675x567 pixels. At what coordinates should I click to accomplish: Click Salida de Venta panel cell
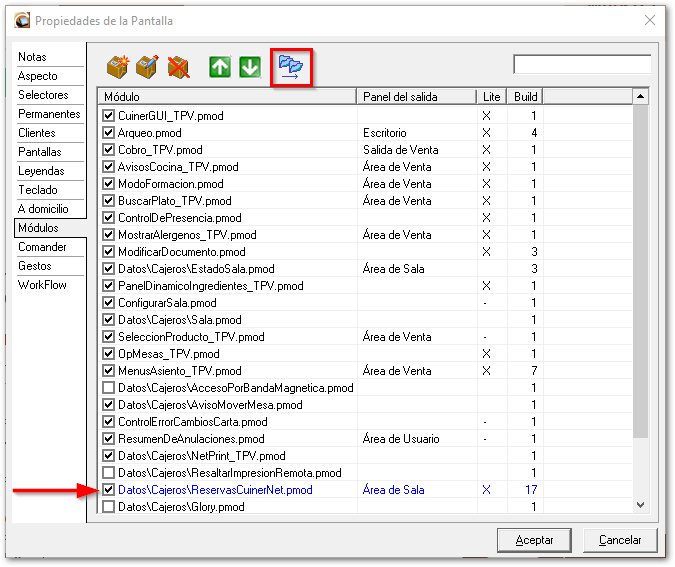pyautogui.click(x=401, y=149)
